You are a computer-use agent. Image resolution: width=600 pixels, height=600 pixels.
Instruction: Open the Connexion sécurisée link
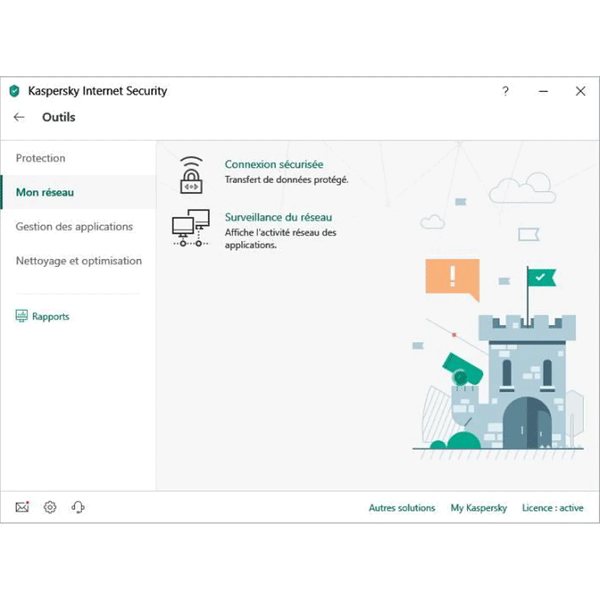[x=274, y=165]
